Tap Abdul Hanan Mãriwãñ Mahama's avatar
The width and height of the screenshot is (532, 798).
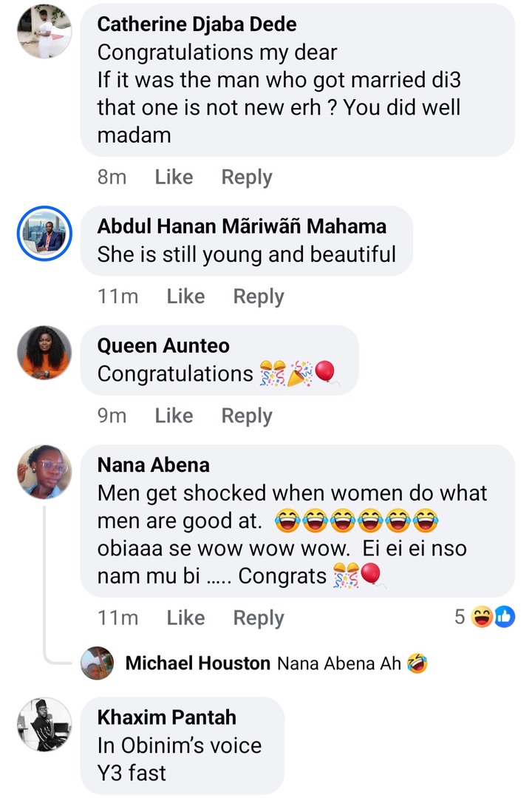[x=44, y=233]
